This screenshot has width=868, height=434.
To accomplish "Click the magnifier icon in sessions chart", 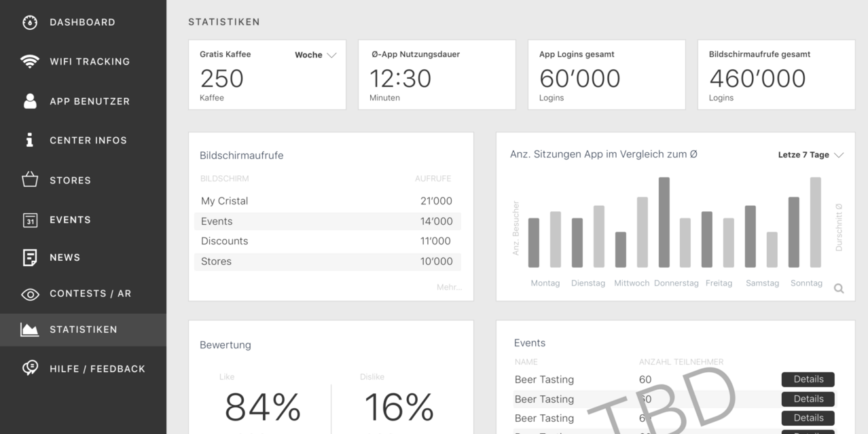I will click(839, 289).
